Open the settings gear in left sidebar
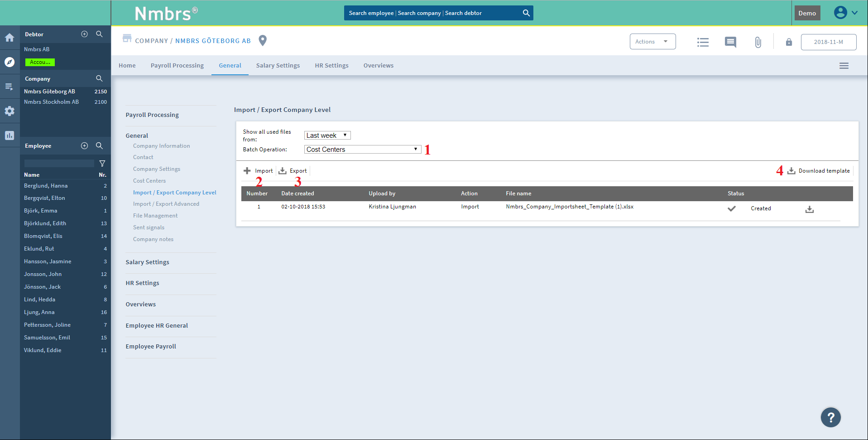 click(10, 111)
